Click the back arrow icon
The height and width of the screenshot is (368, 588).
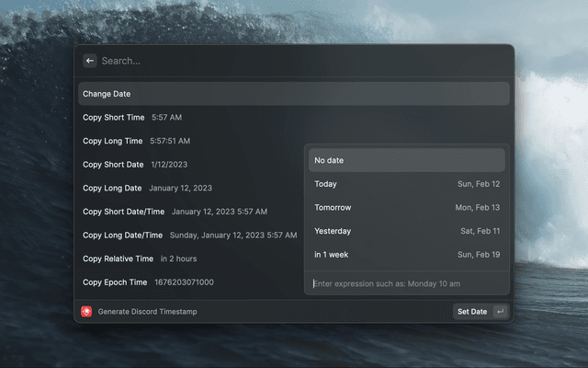tap(89, 61)
